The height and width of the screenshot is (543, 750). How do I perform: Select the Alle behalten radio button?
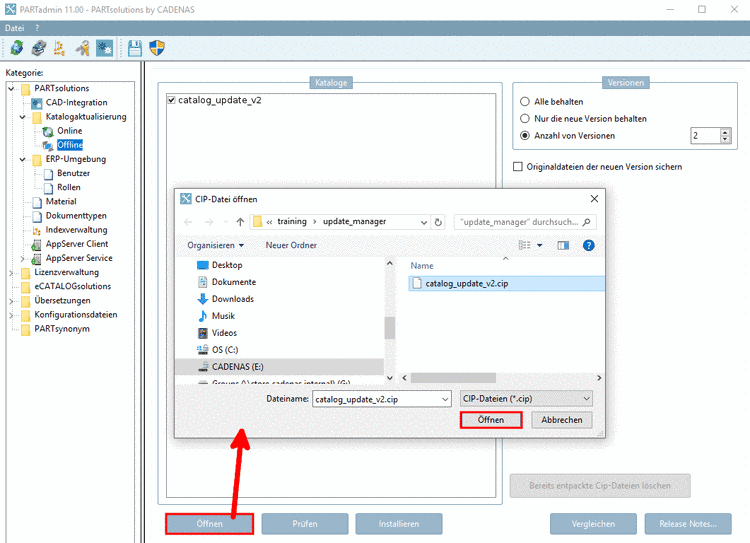coord(525,101)
